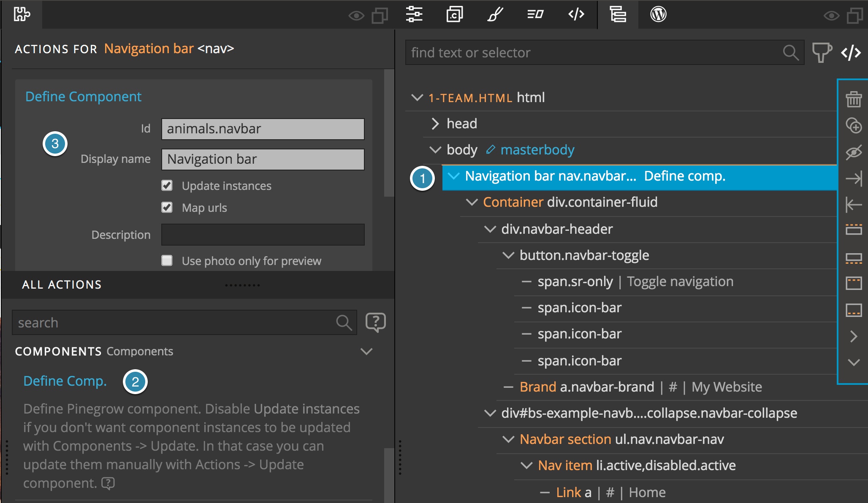Click the actions search magnifier icon
The image size is (868, 503).
coord(344,323)
